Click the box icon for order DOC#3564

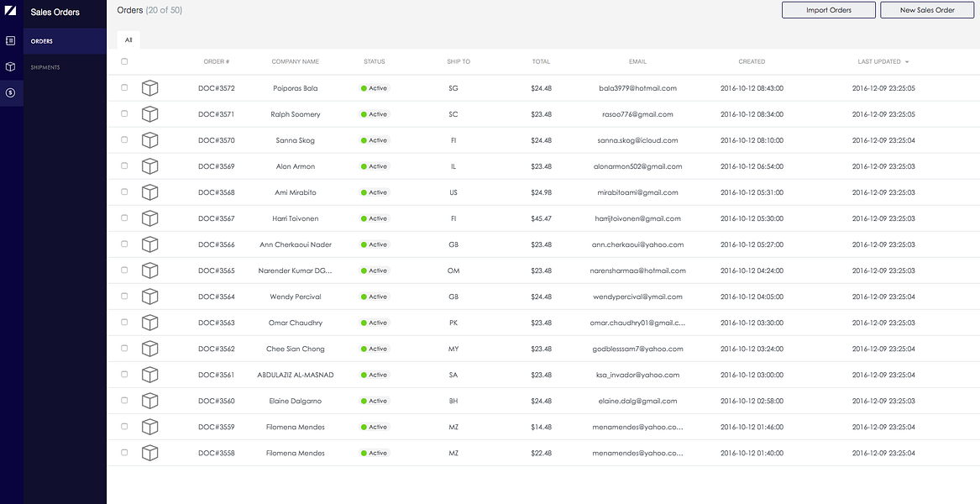point(149,297)
